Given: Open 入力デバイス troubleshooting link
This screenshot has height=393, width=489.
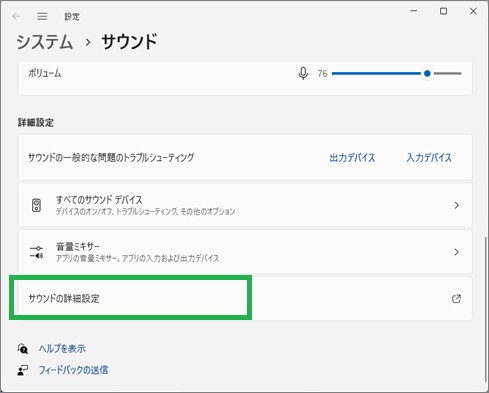Looking at the screenshot, I should 429,158.
